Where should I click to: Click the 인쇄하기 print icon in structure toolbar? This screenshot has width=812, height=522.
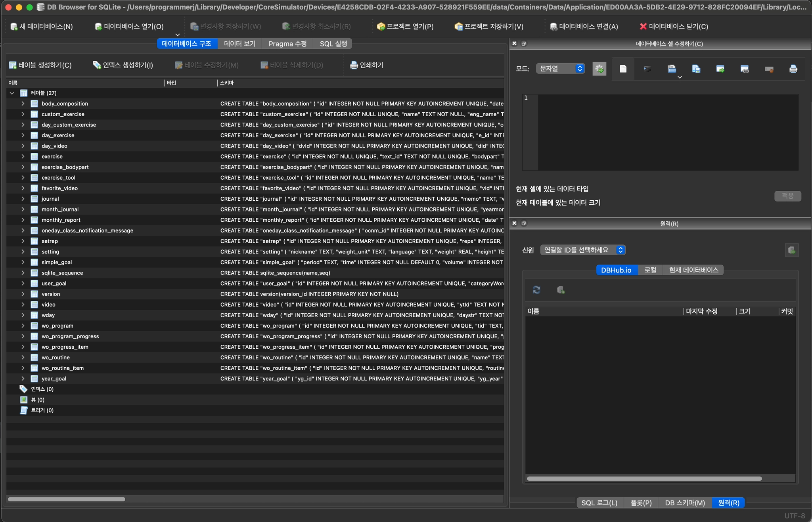pos(354,65)
